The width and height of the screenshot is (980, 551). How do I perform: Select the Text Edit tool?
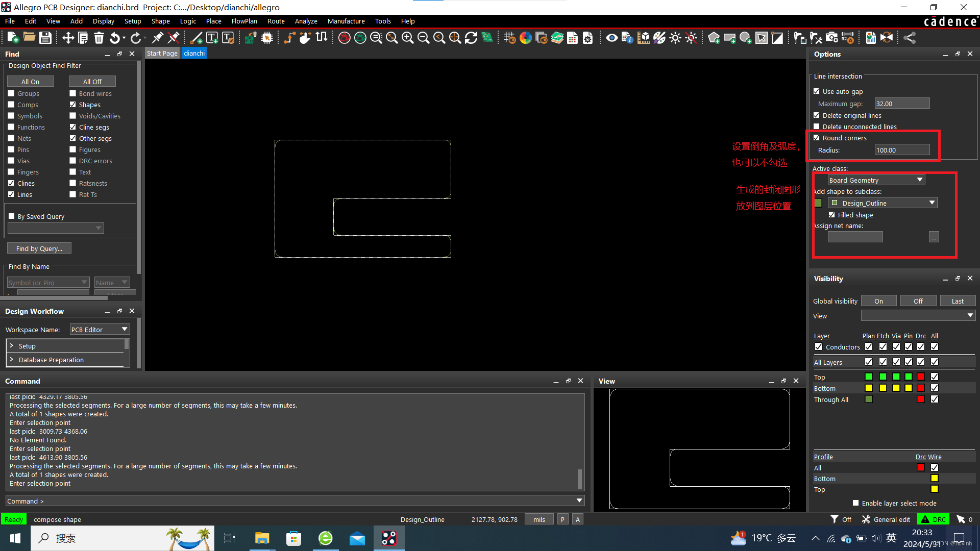point(228,38)
